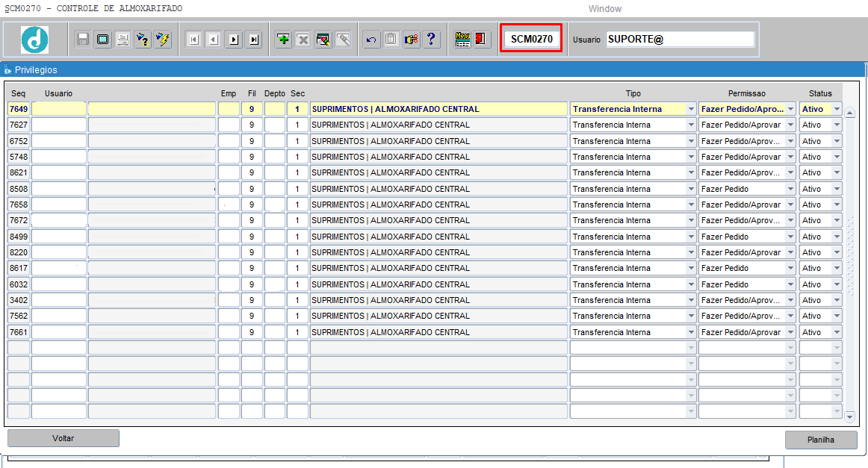This screenshot has width=868, height=468.
Task: Open Status dropdown for Seq 7627
Action: [x=837, y=125]
